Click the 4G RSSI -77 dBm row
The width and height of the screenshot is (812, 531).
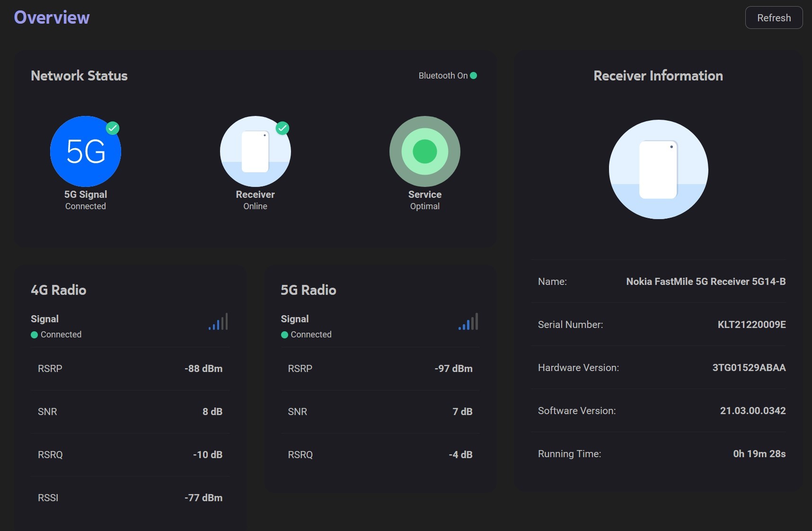[130, 498]
